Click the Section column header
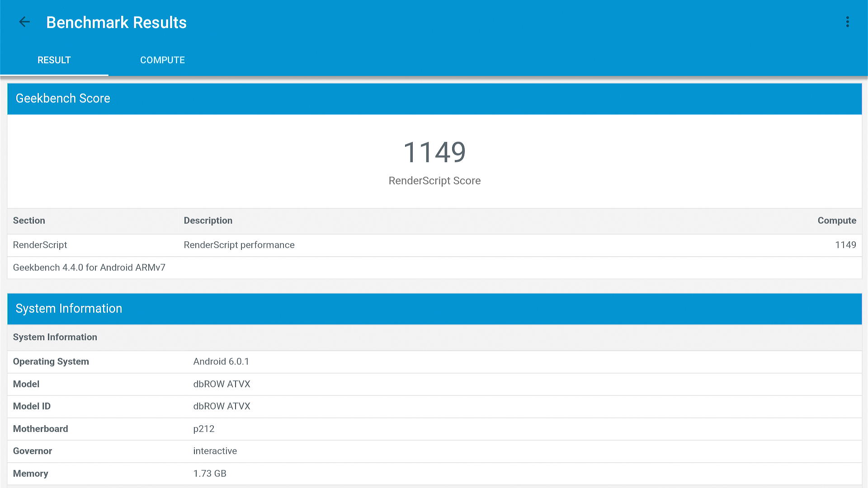Screen dimensions: 868x488 click(29, 221)
